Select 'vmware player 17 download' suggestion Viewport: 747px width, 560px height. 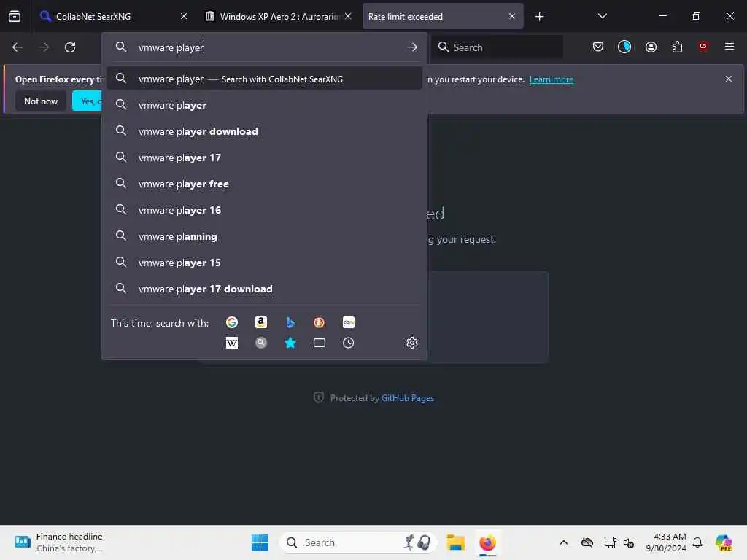click(264, 289)
